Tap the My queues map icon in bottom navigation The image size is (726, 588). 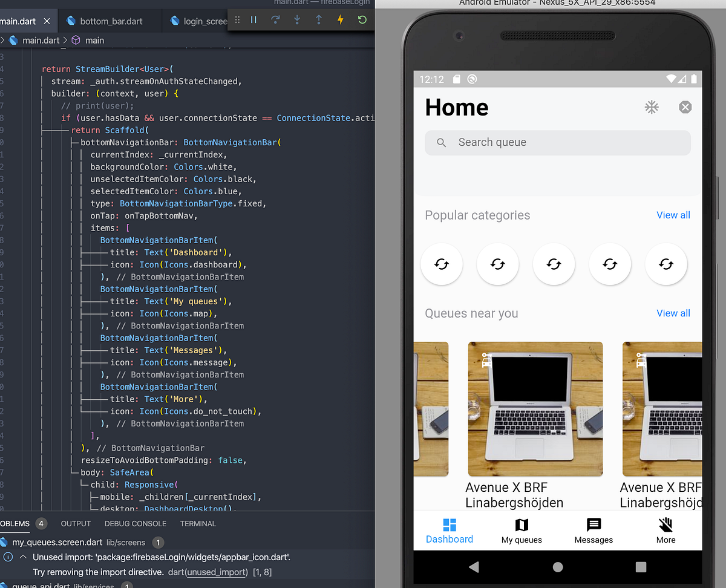521,526
